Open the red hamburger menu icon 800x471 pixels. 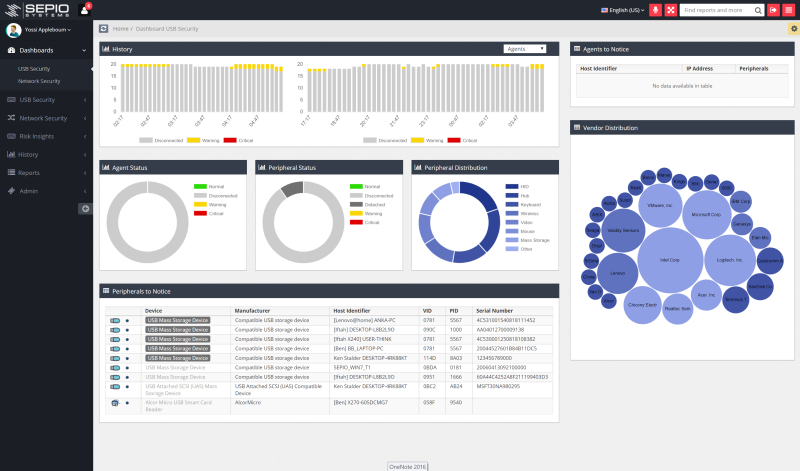788,10
